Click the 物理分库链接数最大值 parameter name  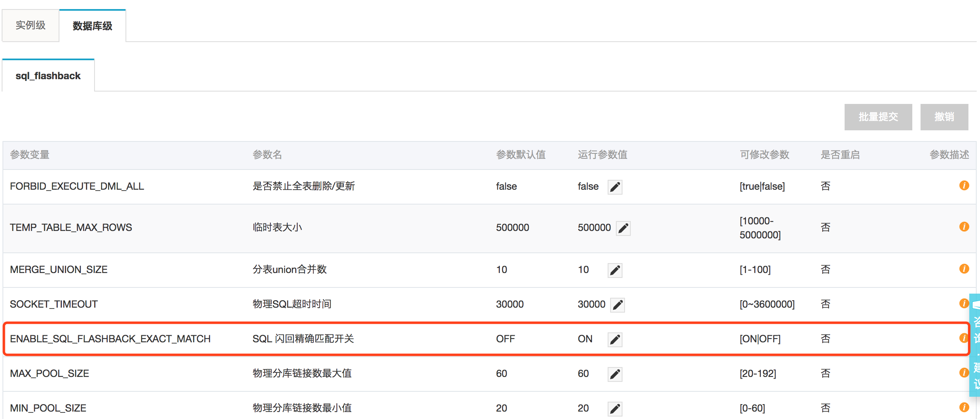302,374
